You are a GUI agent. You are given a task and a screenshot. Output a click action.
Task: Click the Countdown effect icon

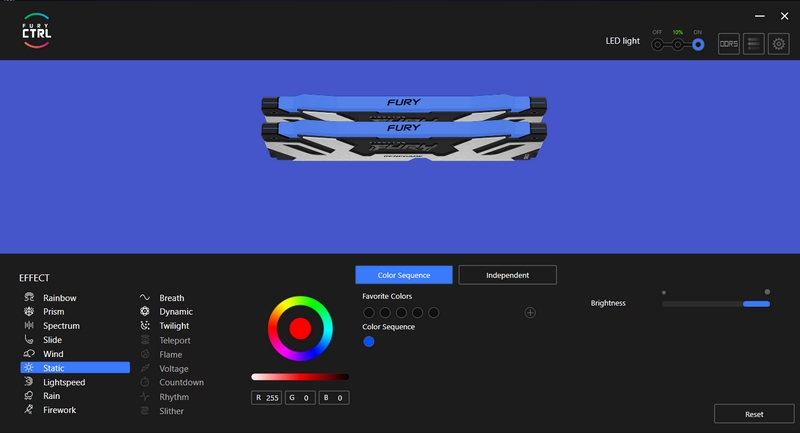click(x=145, y=382)
